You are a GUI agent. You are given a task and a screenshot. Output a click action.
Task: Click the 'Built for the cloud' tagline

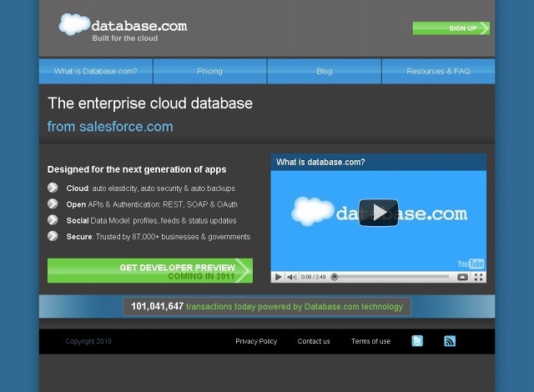pyautogui.click(x=124, y=38)
